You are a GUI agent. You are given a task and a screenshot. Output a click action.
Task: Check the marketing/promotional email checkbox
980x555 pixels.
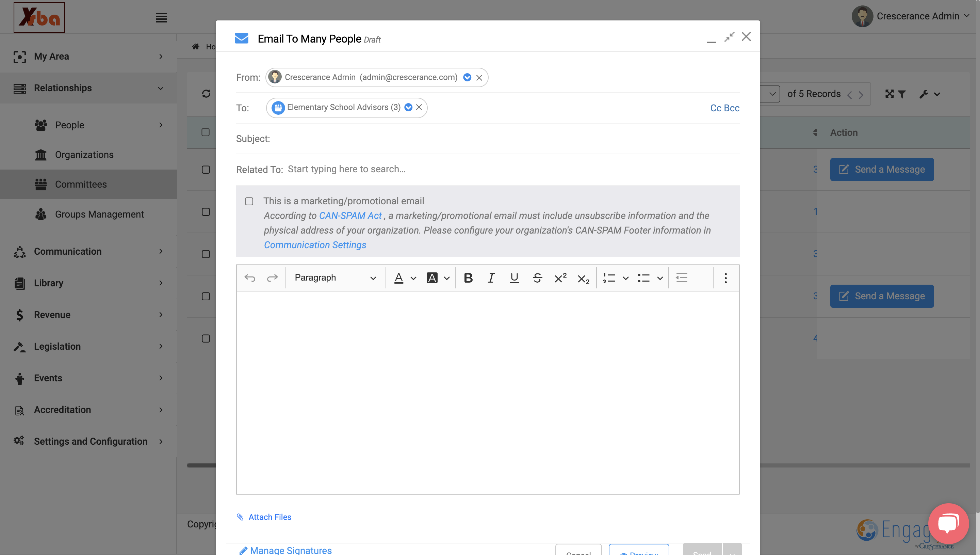pyautogui.click(x=249, y=201)
